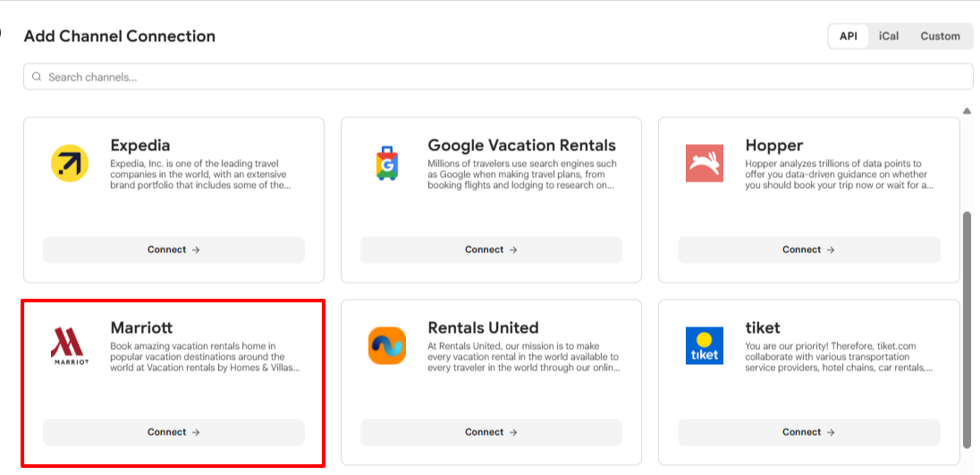Switch to the API tab
This screenshot has height=475, width=980.
849,37
